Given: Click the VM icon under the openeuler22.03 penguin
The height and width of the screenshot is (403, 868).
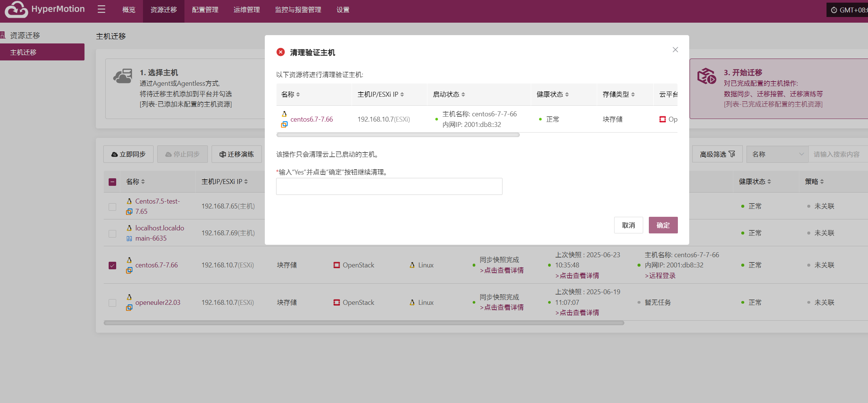Looking at the screenshot, I should coord(129,307).
